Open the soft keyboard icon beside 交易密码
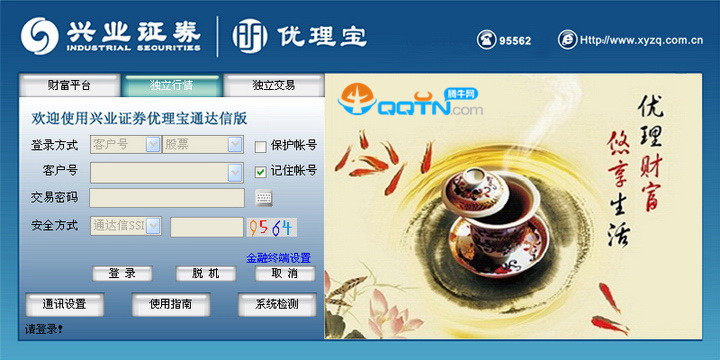720x360 pixels. pyautogui.click(x=264, y=198)
